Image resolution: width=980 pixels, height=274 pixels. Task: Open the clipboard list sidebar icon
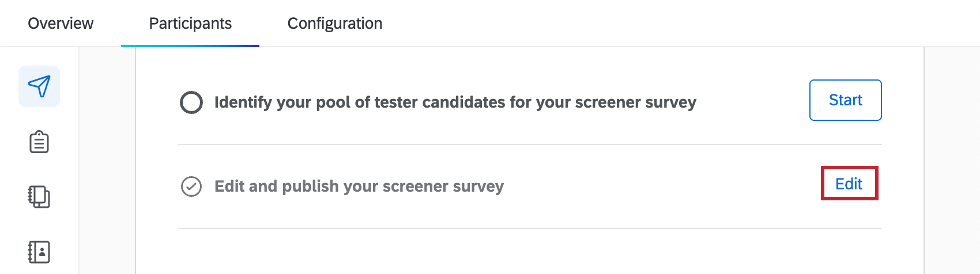click(39, 142)
